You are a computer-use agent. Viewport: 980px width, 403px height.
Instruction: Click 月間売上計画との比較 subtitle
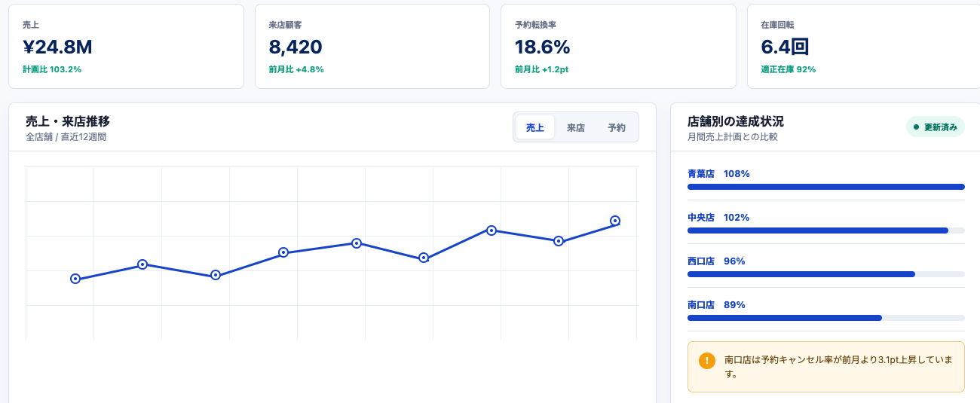click(x=733, y=137)
